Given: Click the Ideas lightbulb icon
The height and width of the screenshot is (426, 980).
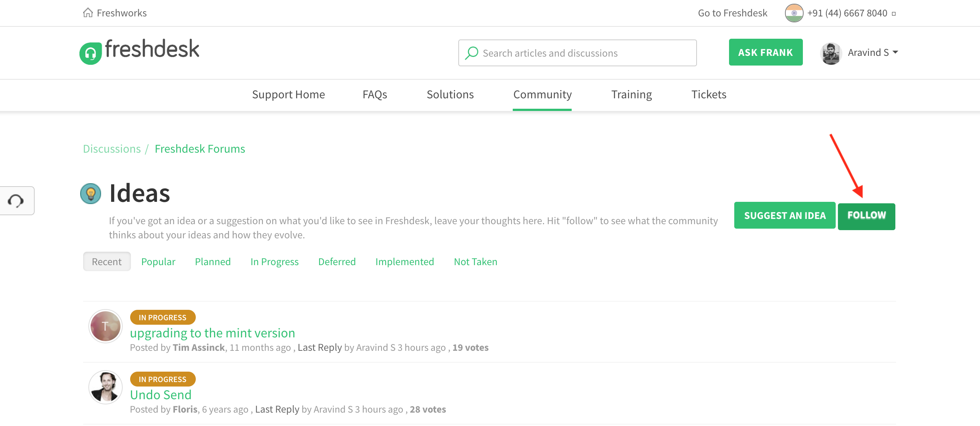Looking at the screenshot, I should (91, 193).
